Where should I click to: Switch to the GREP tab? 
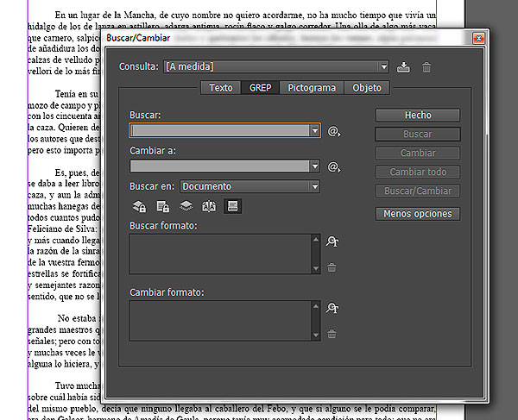tap(261, 88)
